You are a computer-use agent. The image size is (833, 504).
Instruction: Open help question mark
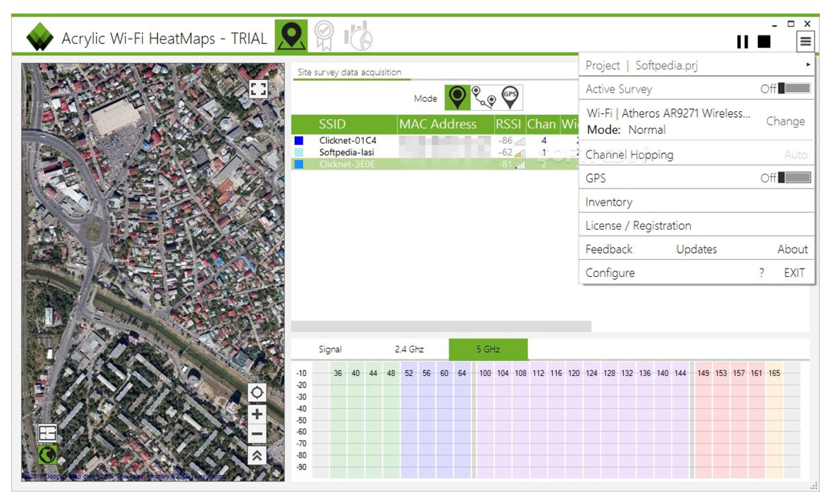[761, 273]
